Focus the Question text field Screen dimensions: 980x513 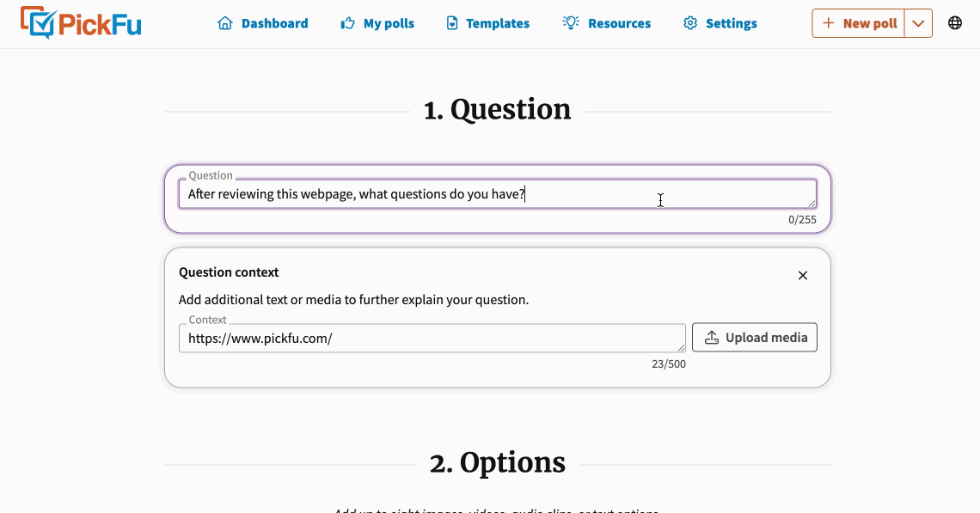click(498, 193)
